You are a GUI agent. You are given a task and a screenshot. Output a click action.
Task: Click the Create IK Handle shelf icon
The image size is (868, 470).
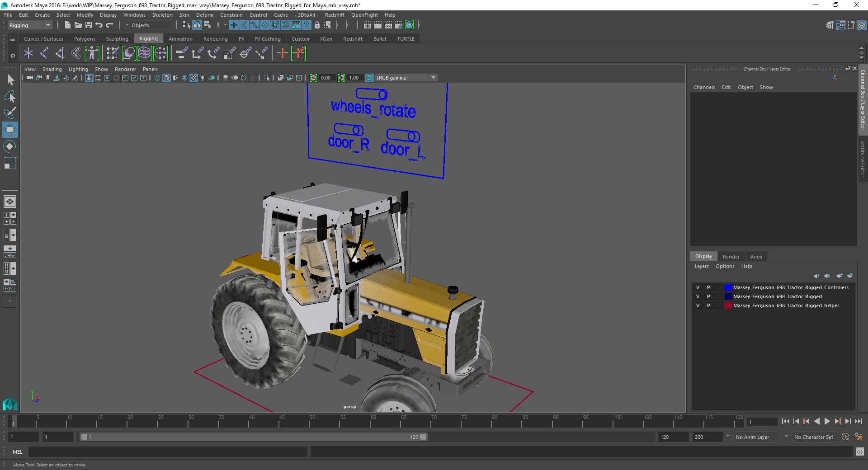click(60, 53)
